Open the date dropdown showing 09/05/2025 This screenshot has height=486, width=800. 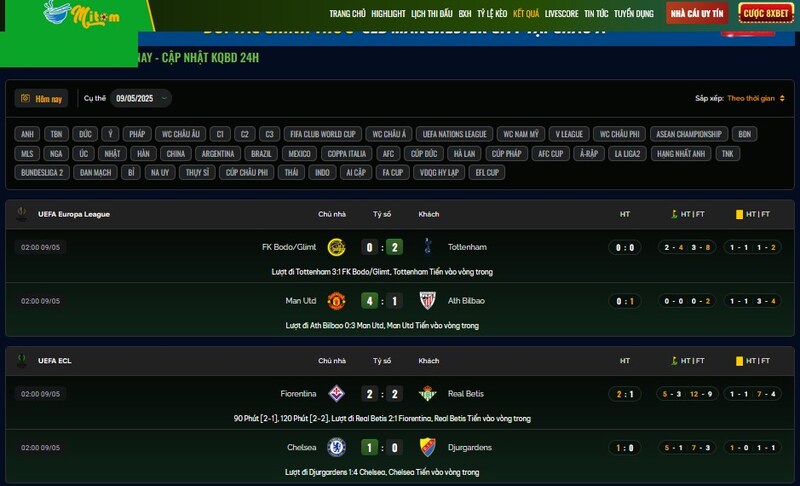pos(141,98)
